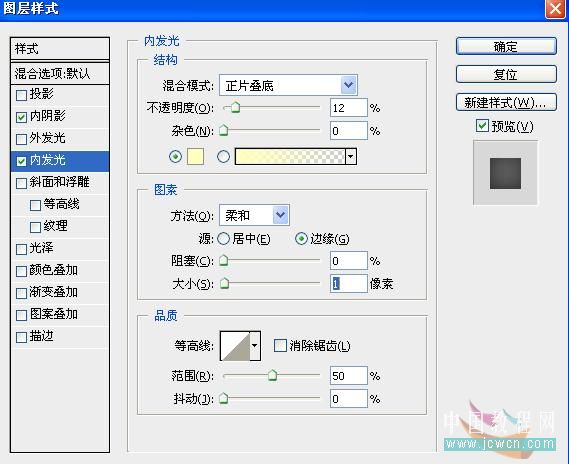Choose 居中(E) center as glow source
569x464 pixels.
point(223,239)
